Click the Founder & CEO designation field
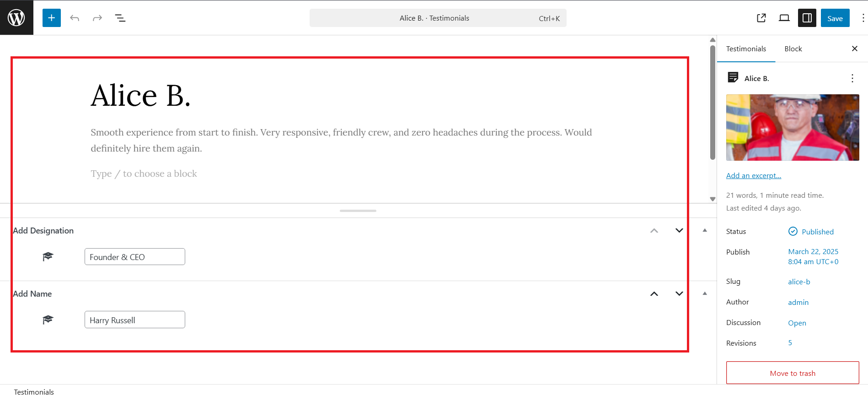This screenshot has height=396, width=868. 135,257
